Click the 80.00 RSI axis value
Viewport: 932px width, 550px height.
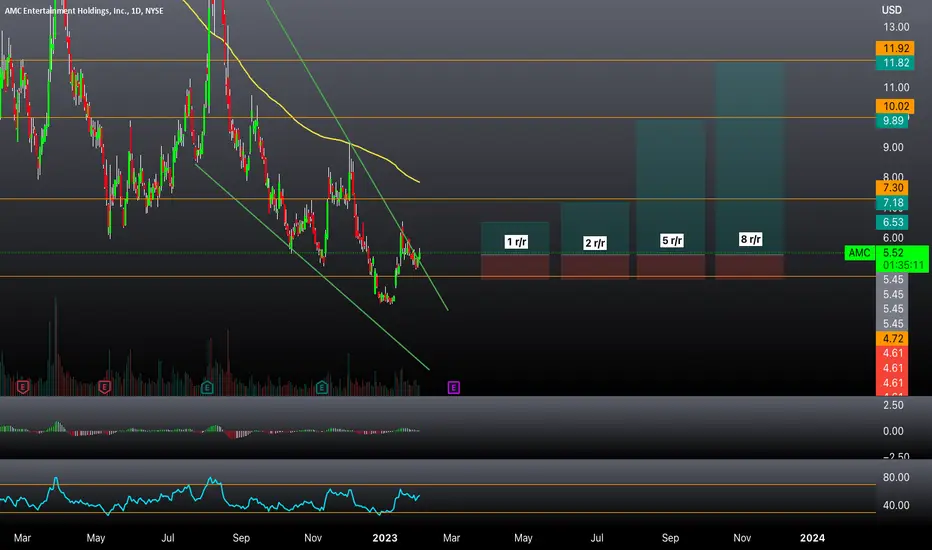click(896, 477)
